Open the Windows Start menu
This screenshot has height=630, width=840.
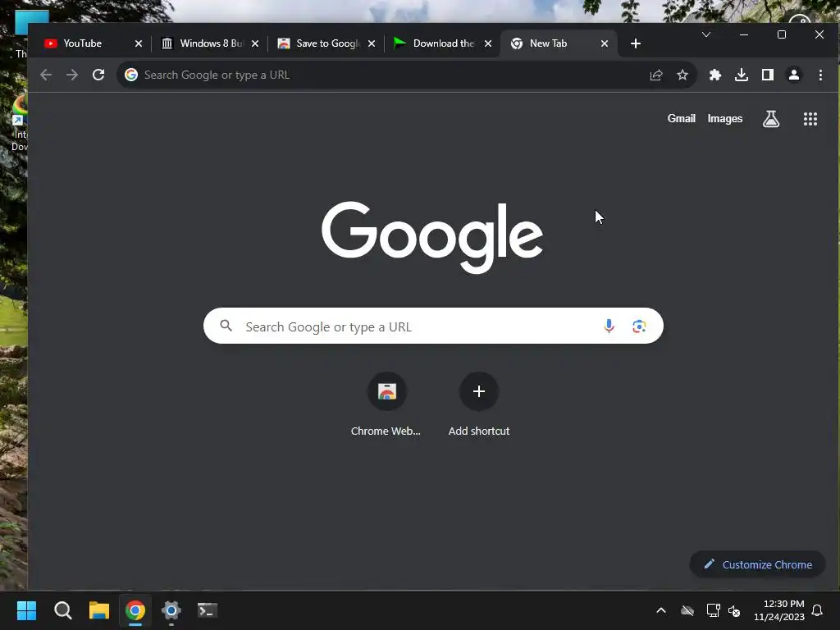coord(27,610)
